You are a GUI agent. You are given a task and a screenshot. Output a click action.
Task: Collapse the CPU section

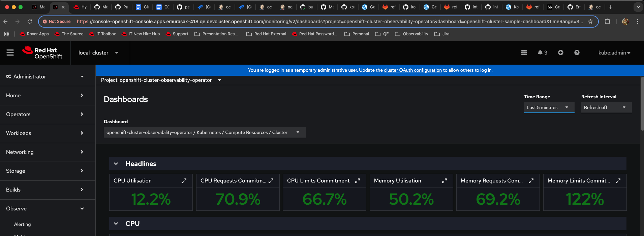[116, 224]
